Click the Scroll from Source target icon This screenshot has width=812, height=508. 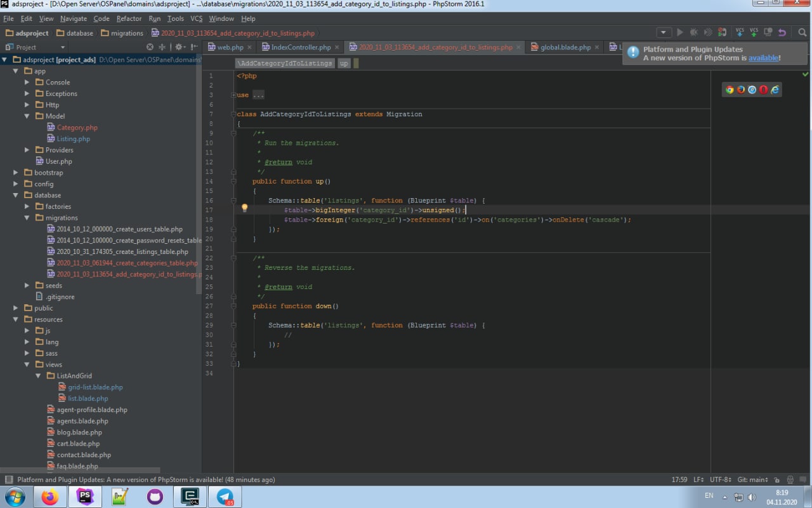point(150,47)
